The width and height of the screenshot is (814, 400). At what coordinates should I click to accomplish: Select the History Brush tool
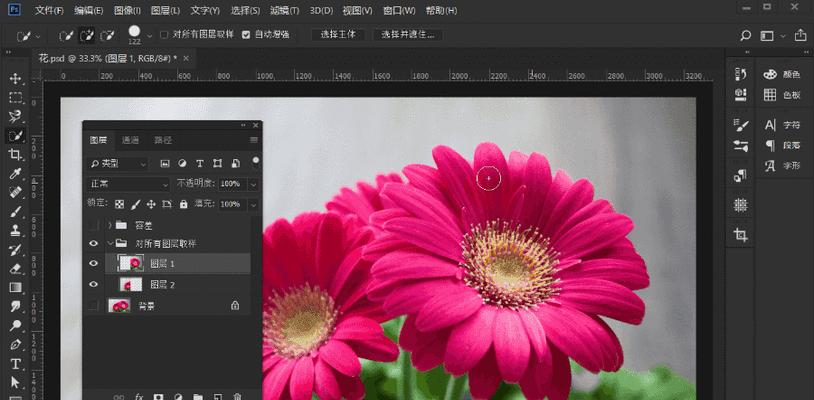(x=15, y=250)
